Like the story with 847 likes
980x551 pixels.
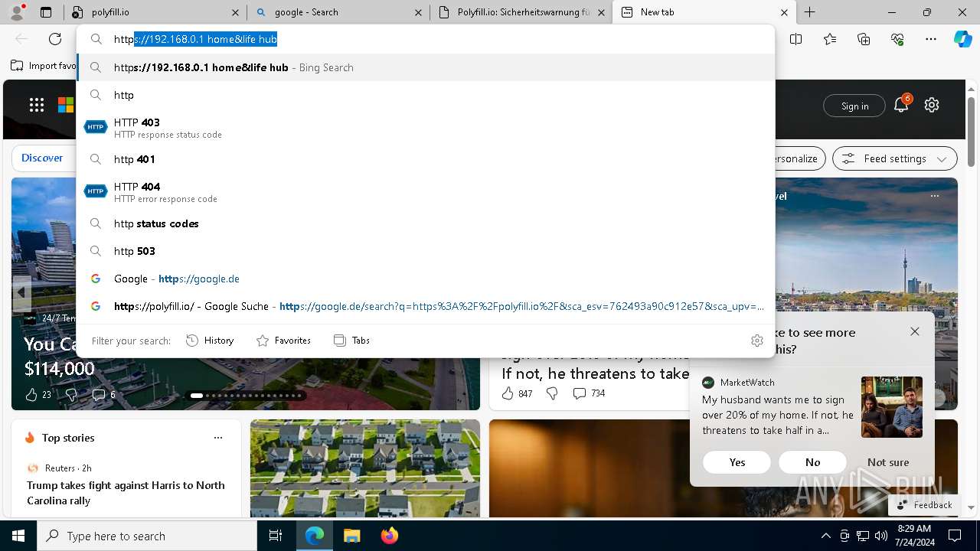(x=517, y=393)
